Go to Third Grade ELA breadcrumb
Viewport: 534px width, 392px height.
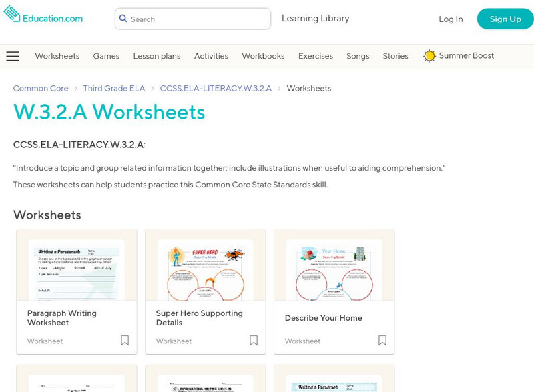click(x=114, y=89)
